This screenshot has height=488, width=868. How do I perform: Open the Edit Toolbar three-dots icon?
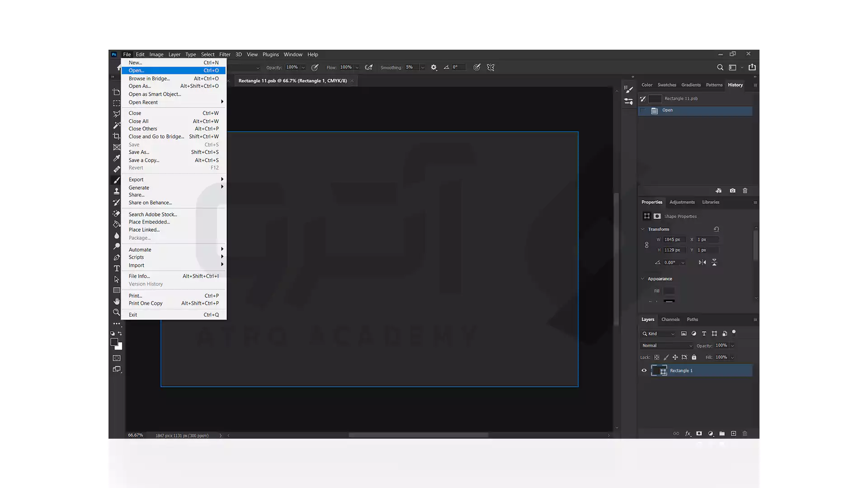click(117, 324)
